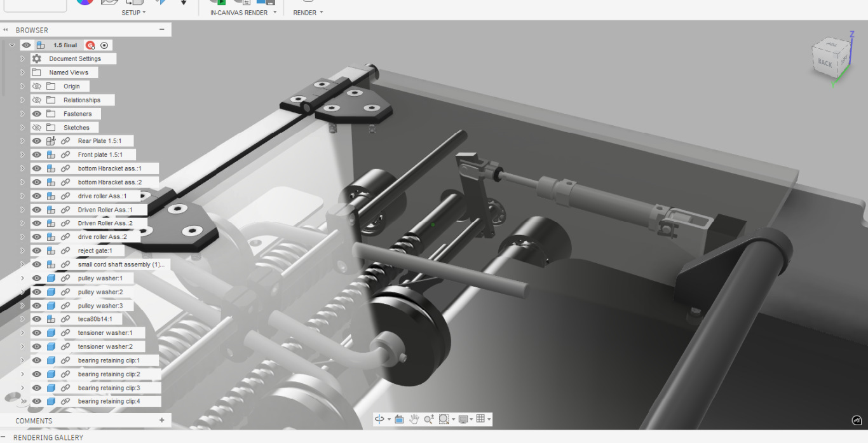This screenshot has width=868, height=443.
Task: Select the Pan hand tool
Action: click(x=414, y=419)
